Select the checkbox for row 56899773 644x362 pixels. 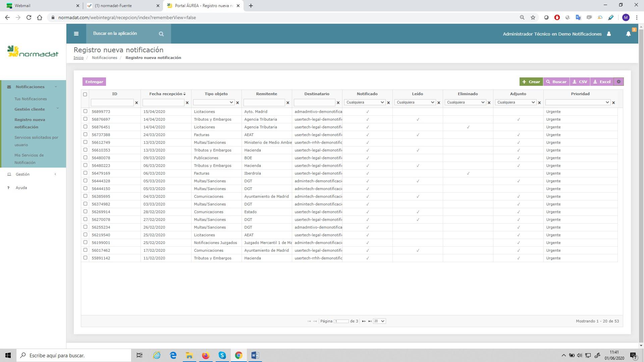pos(85,111)
